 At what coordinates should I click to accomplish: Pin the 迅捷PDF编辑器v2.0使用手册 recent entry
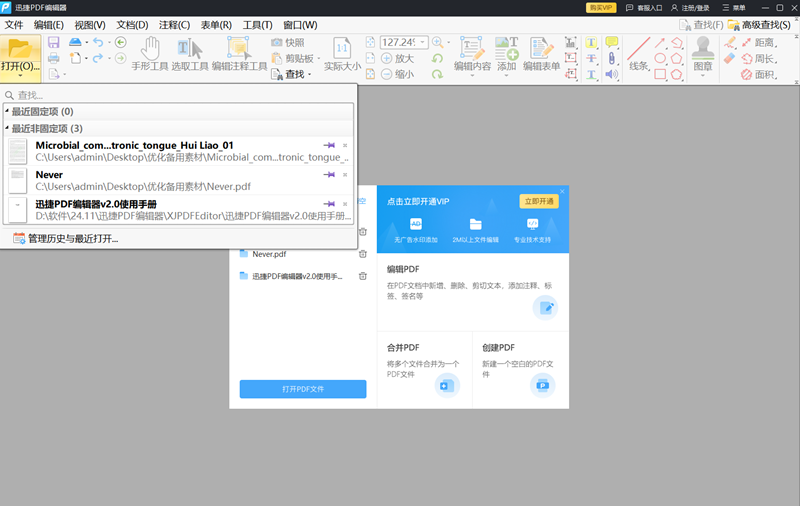(329, 204)
